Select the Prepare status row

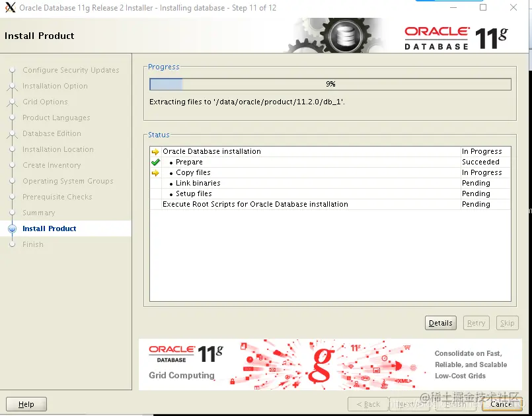pyautogui.click(x=330, y=162)
